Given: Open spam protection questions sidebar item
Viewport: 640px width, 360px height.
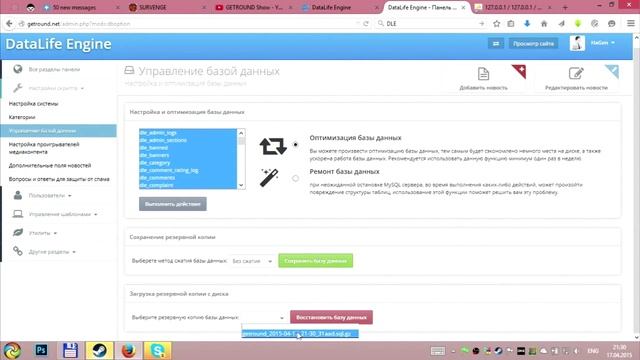Looking at the screenshot, I should tap(59, 179).
